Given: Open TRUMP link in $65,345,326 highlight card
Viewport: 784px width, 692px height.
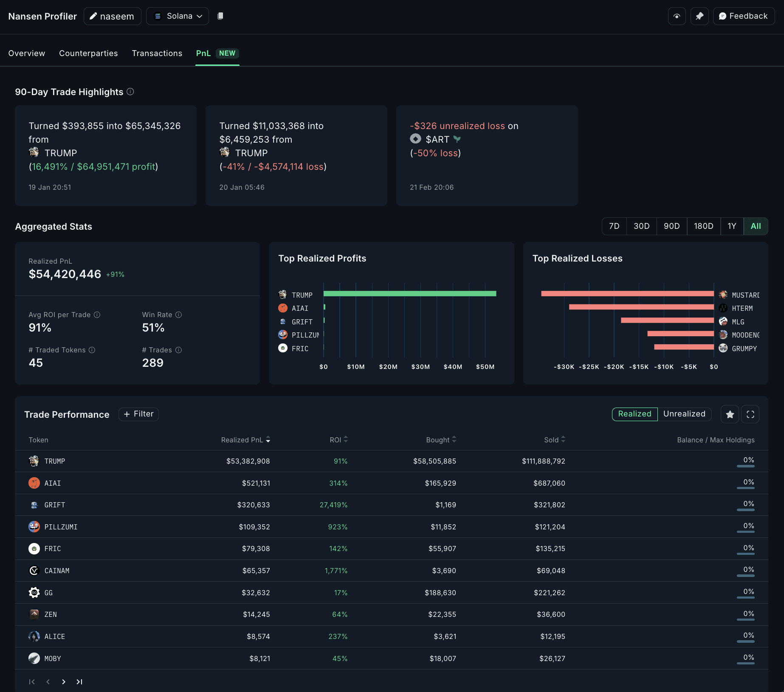Looking at the screenshot, I should pos(53,153).
